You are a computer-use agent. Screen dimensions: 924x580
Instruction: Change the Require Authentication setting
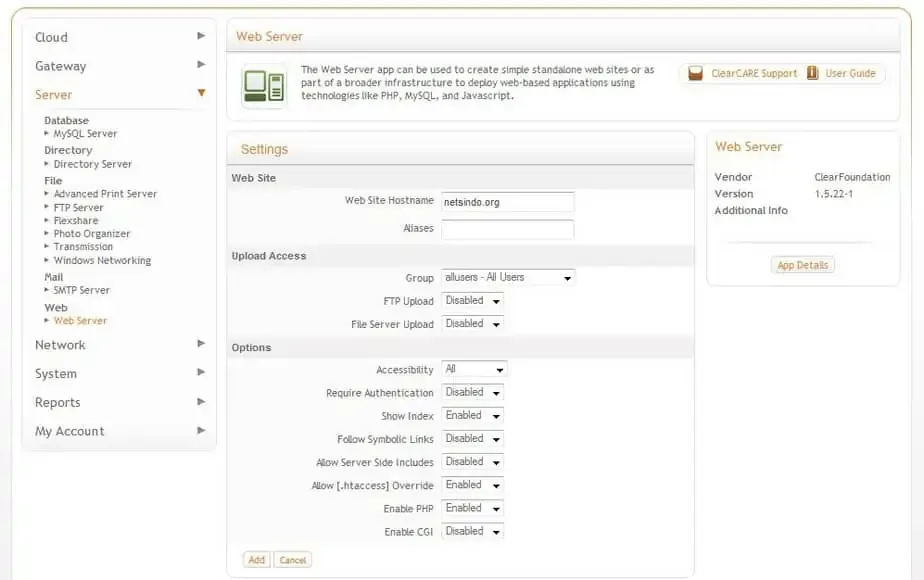(x=472, y=393)
